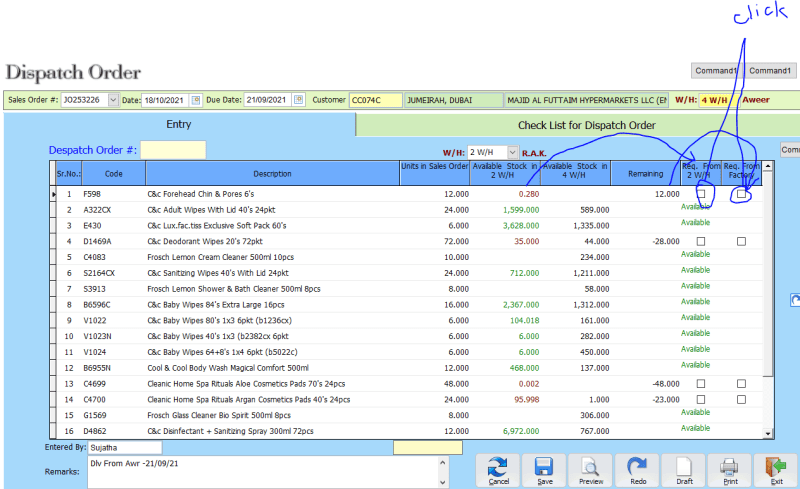Click Remarks box scroll-down arrow
This screenshot has height=489, width=800.
point(442,482)
